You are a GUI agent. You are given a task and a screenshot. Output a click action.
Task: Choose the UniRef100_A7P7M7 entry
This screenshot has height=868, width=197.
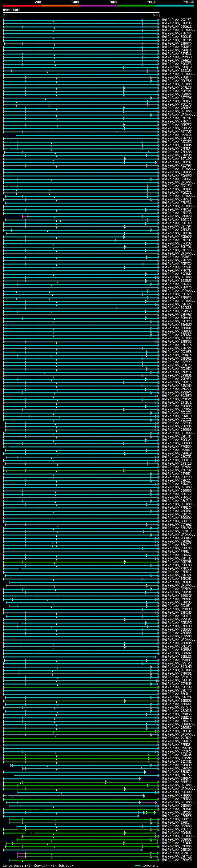click(x=177, y=118)
